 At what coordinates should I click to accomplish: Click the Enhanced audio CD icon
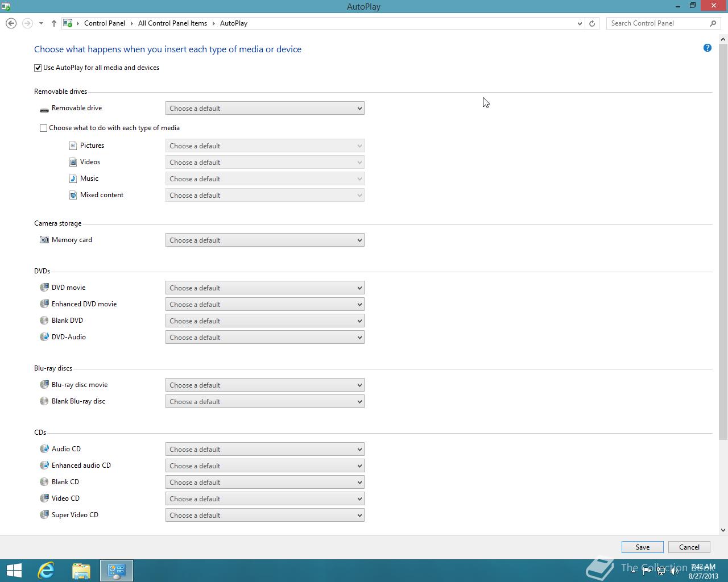pos(44,465)
